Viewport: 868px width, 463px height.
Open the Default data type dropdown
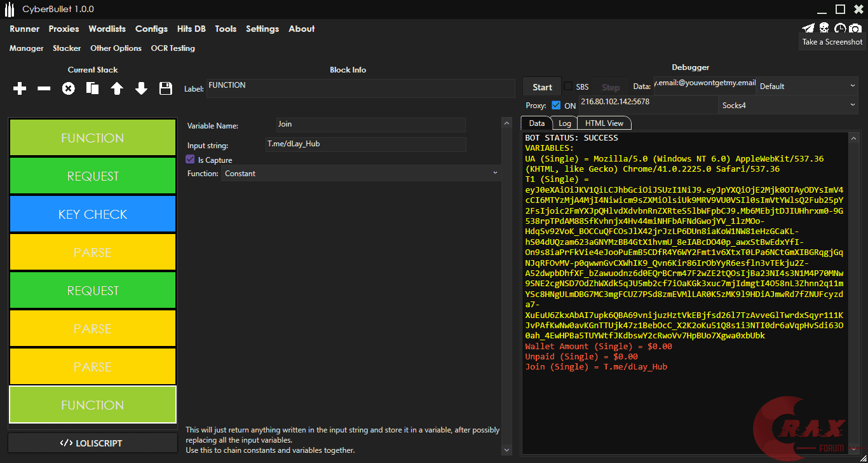tap(808, 86)
